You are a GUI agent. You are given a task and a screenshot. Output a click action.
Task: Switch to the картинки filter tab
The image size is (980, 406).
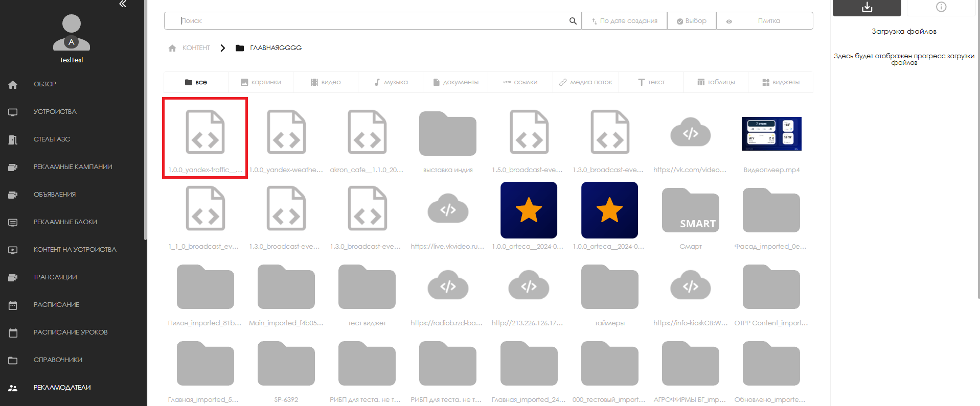coord(261,82)
